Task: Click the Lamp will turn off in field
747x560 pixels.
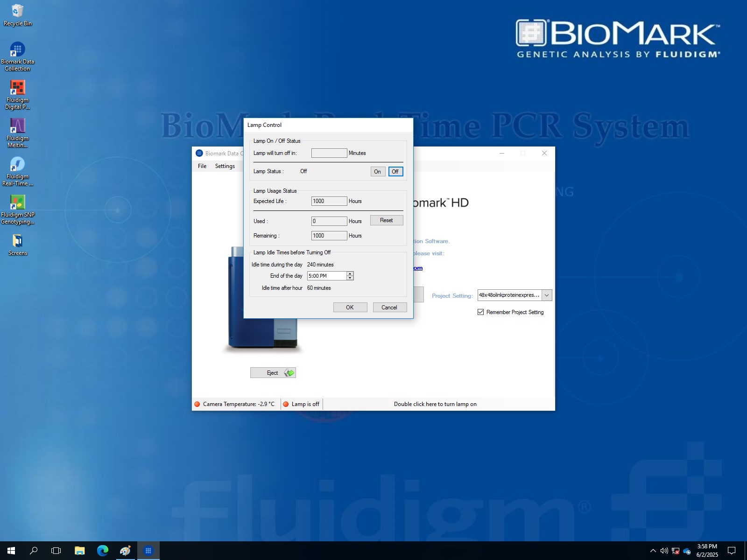Action: [329, 153]
